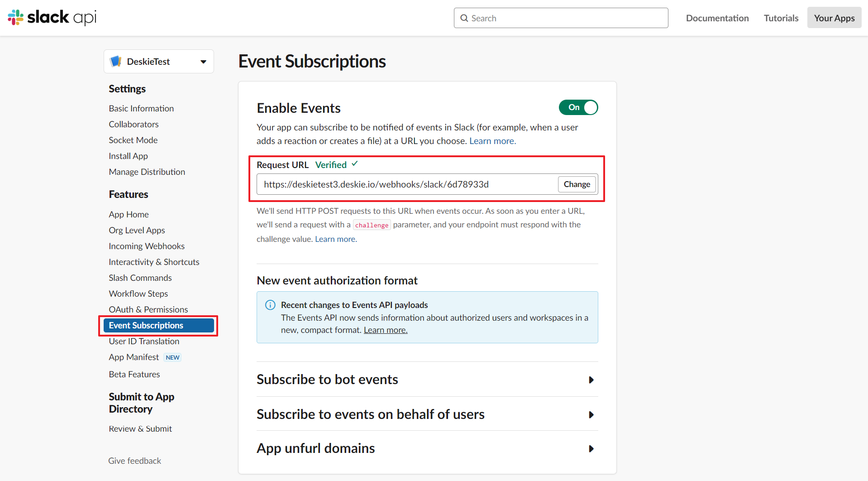Click the Change button for Request URL

point(577,184)
